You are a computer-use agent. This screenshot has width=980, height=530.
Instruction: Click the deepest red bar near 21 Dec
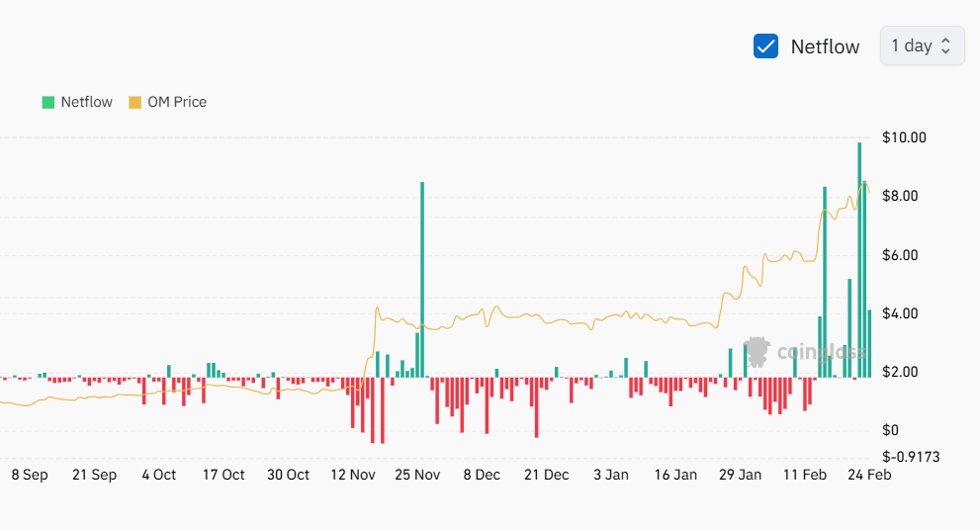(x=537, y=407)
